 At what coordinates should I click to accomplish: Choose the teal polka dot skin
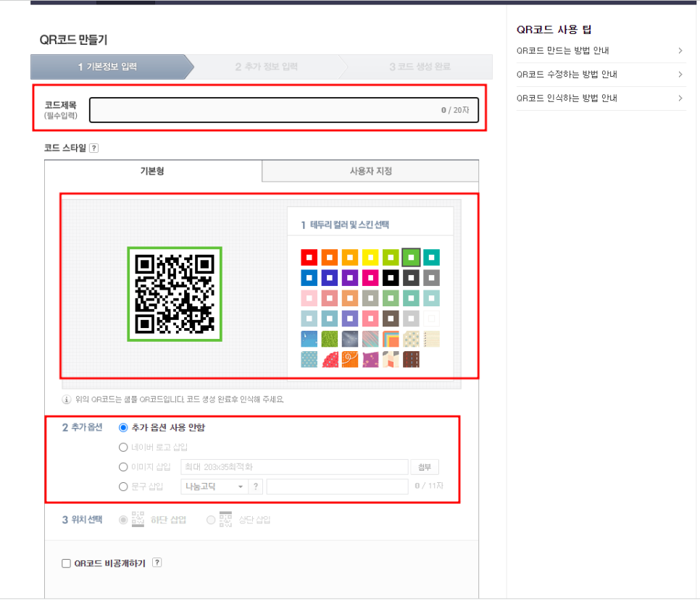[x=309, y=360]
